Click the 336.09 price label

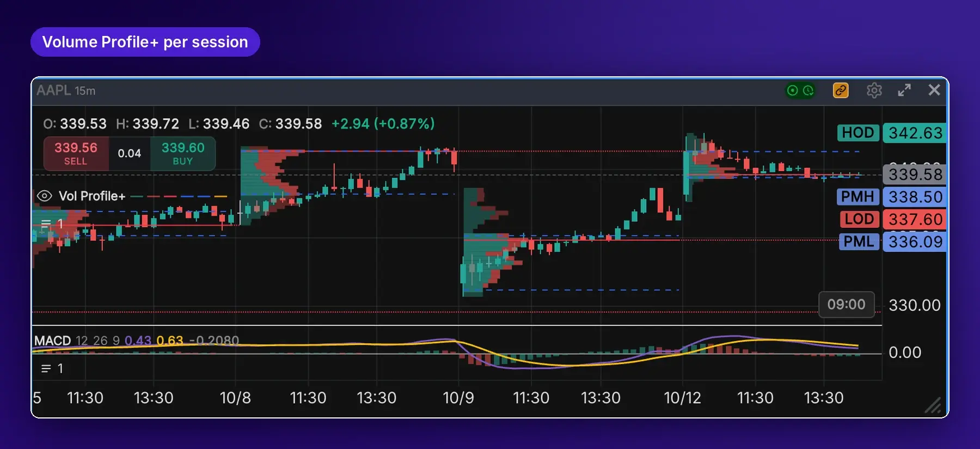tap(915, 241)
